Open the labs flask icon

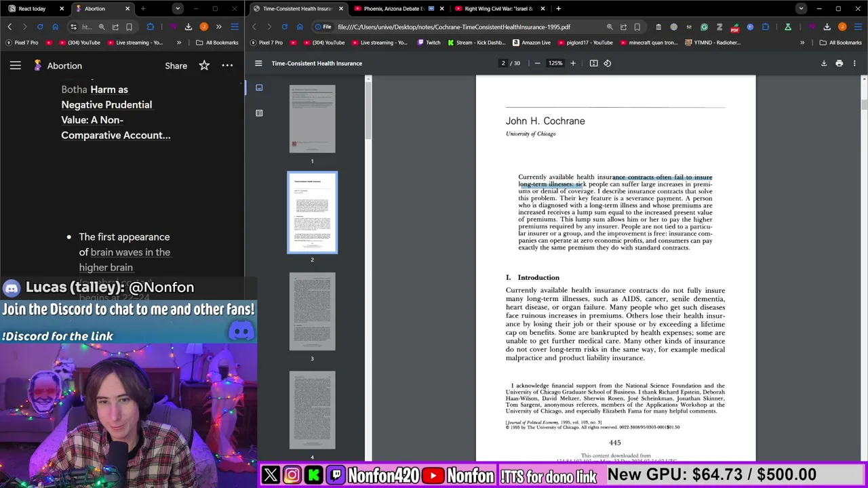tap(787, 27)
